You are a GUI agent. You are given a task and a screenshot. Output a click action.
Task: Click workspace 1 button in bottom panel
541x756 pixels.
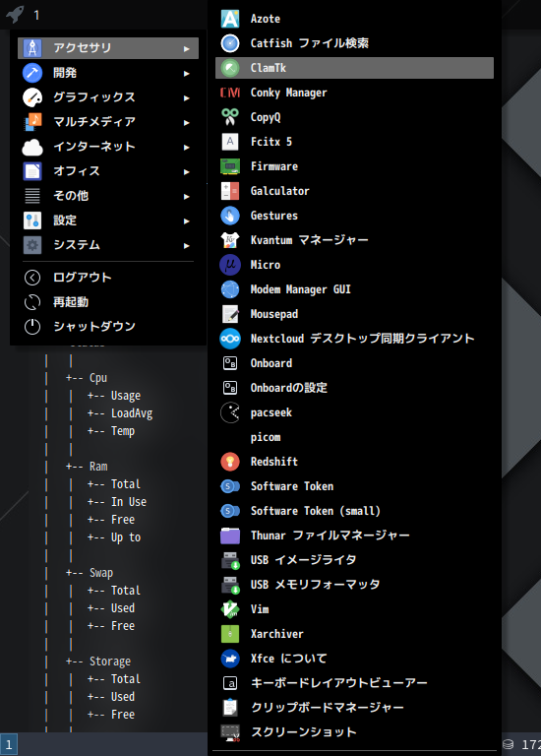point(9,744)
